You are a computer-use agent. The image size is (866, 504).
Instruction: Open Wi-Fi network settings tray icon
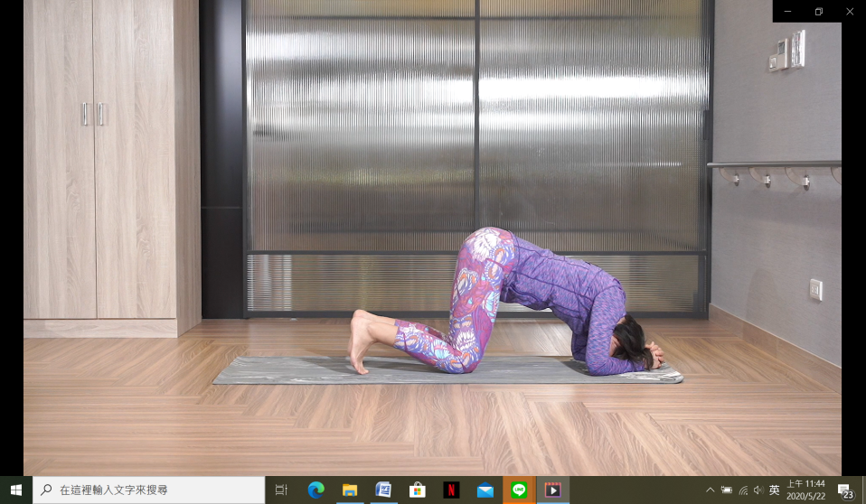tap(743, 490)
